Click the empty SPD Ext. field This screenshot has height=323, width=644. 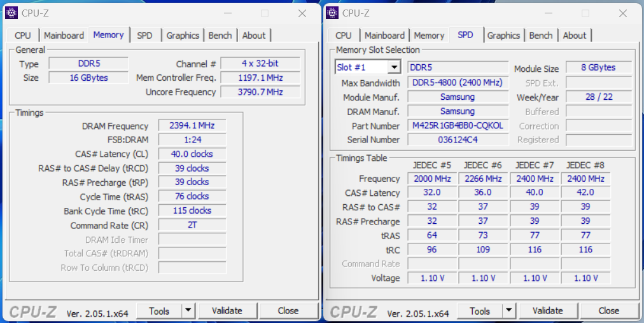coord(599,83)
